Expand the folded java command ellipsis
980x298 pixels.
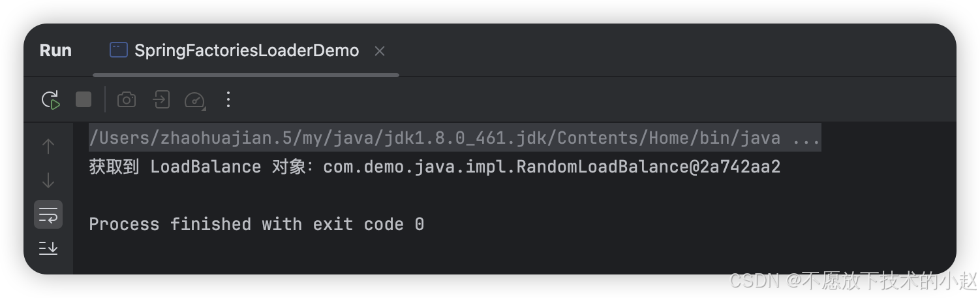806,138
